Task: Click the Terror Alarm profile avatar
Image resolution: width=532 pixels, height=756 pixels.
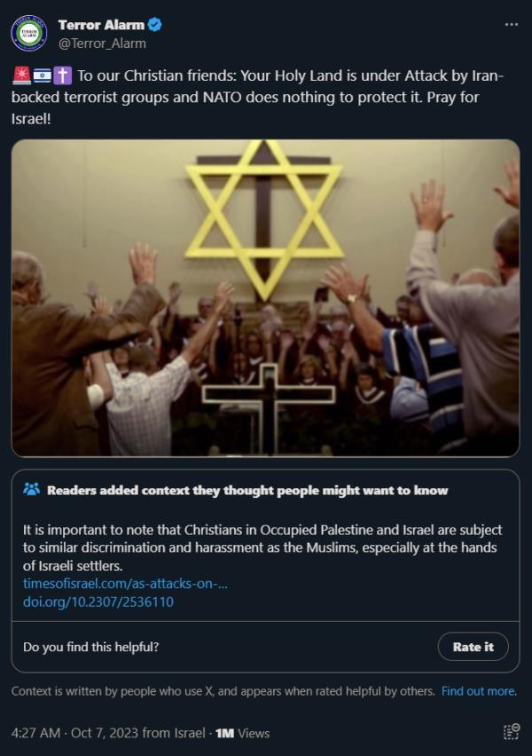Action: 29,33
